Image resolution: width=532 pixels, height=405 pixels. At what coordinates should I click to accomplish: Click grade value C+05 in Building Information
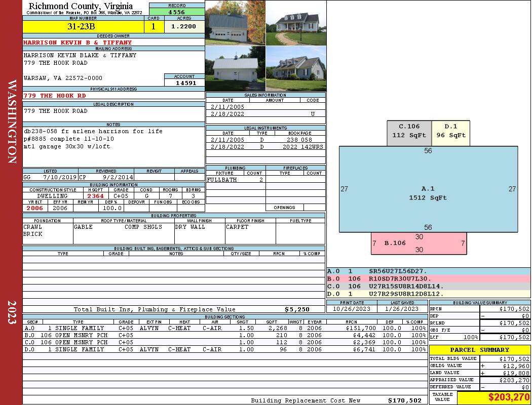tap(121, 196)
